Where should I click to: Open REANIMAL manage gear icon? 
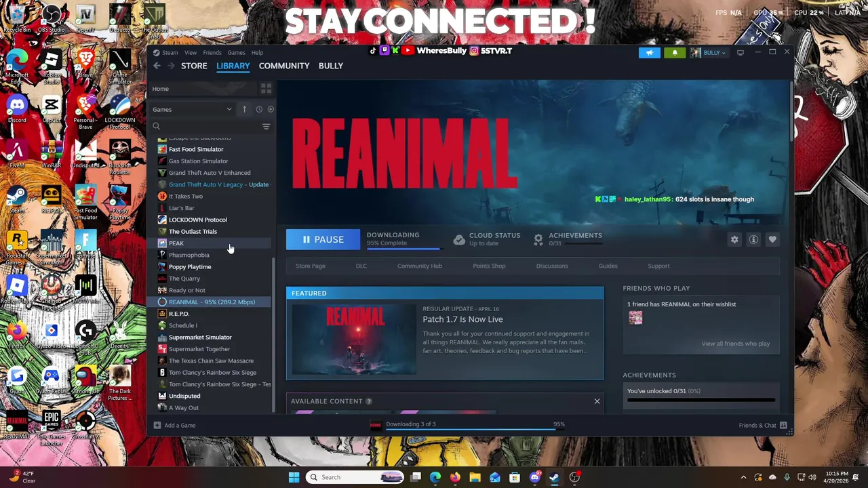click(x=734, y=239)
